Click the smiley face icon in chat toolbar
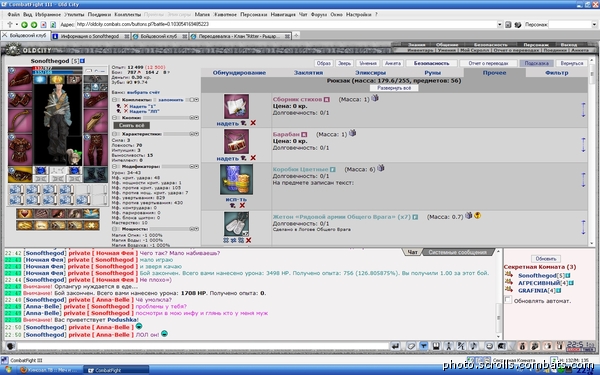Screen dimensions: 600x375 (489, 346)
